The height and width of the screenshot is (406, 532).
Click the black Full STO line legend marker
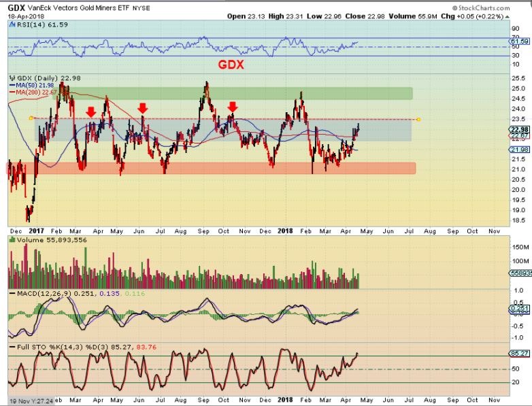coord(12,347)
